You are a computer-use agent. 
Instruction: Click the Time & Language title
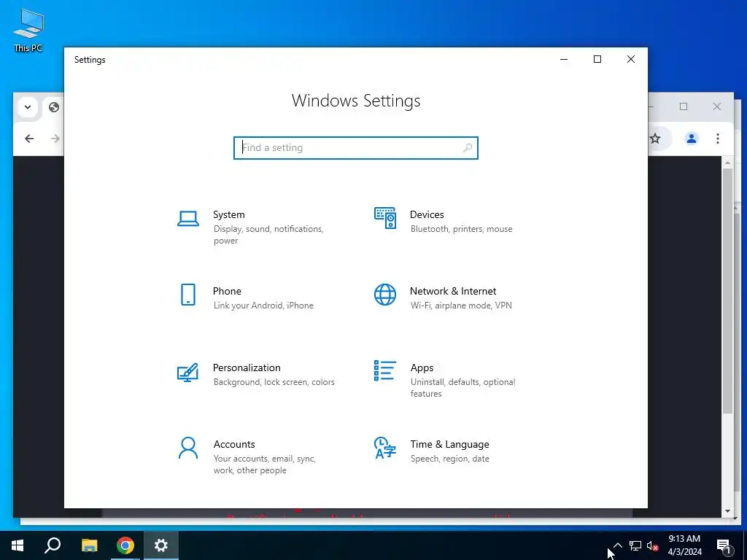449,444
